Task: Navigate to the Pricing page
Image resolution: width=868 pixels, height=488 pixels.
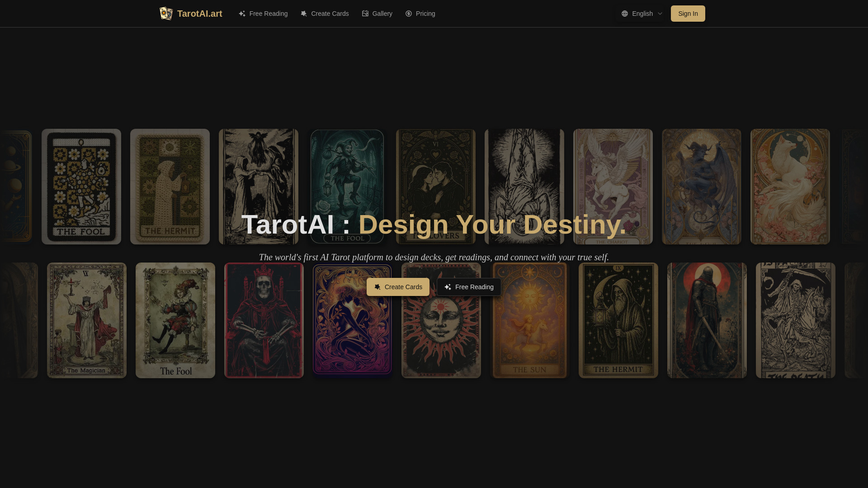Action: 425,14
